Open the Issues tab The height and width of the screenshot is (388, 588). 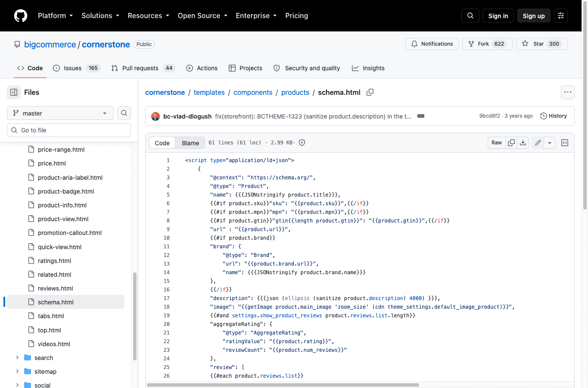point(76,68)
